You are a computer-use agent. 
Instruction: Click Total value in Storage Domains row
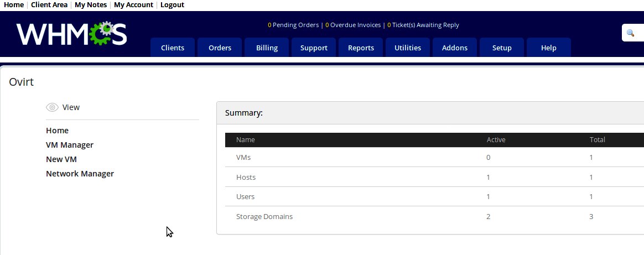(591, 216)
